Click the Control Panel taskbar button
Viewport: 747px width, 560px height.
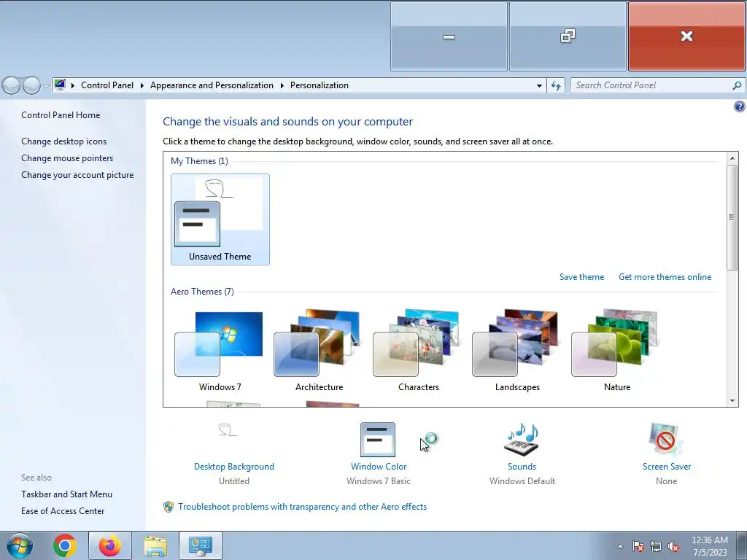[201, 545]
